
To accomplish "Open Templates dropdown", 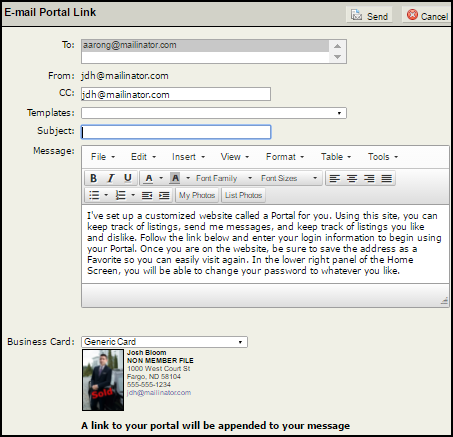I will pos(214,113).
